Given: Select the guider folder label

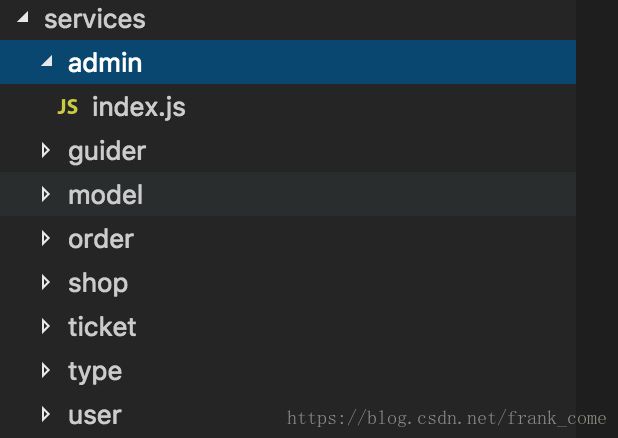Looking at the screenshot, I should click(107, 152).
